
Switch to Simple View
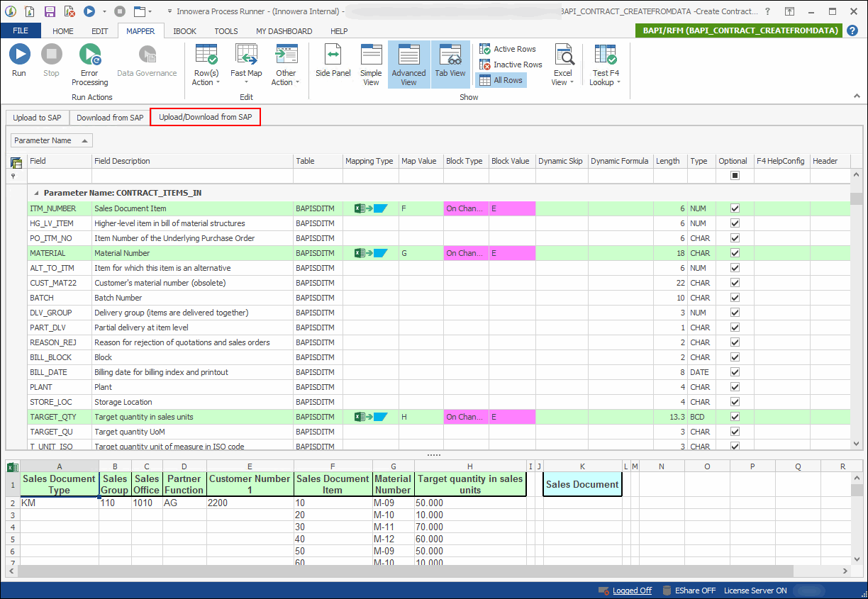371,55
